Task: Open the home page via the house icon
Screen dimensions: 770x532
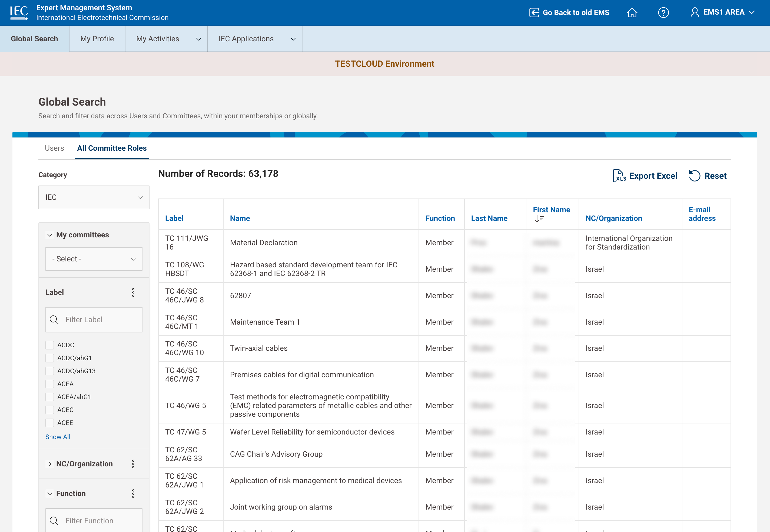Action: [x=633, y=13]
